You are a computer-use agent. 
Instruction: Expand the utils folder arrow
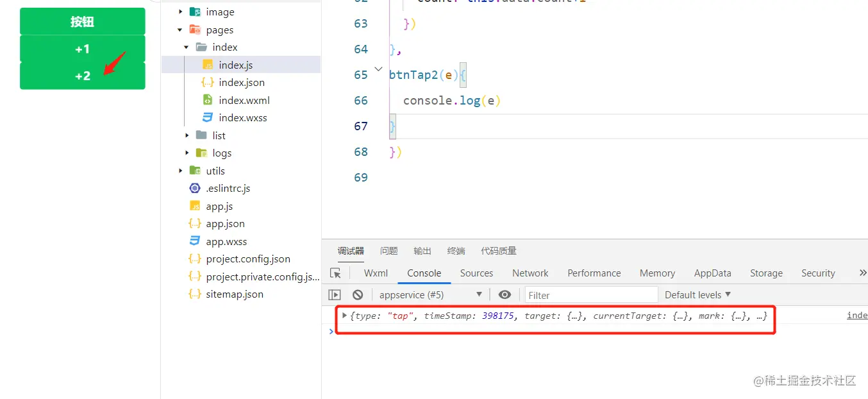point(180,171)
